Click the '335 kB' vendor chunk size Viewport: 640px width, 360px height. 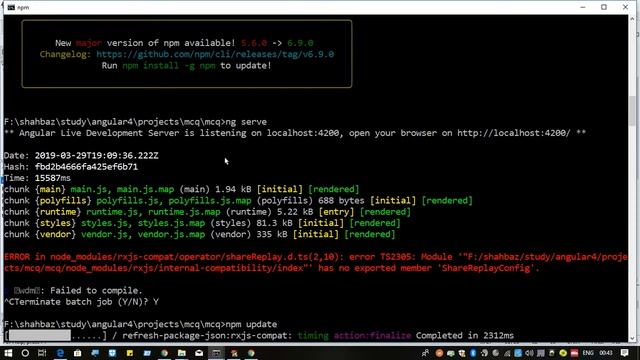[x=272, y=235]
